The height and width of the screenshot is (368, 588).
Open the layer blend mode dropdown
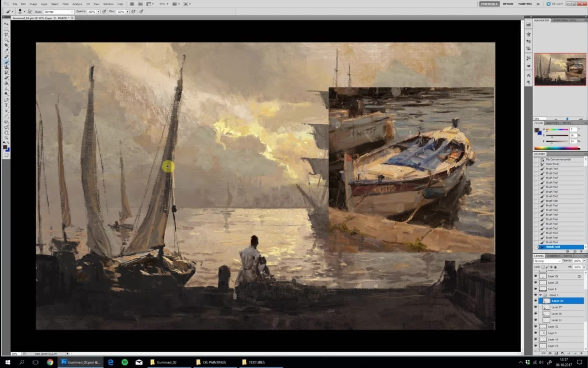[548, 261]
